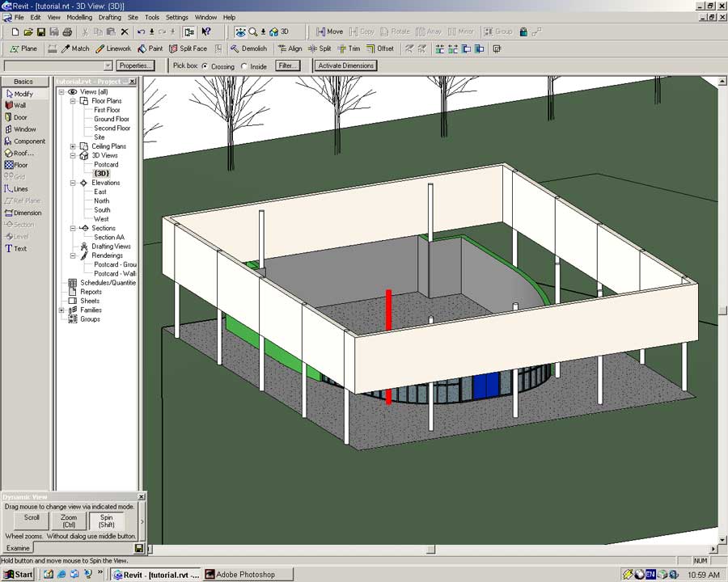Expand the Ceiling Plans branch

click(73, 146)
